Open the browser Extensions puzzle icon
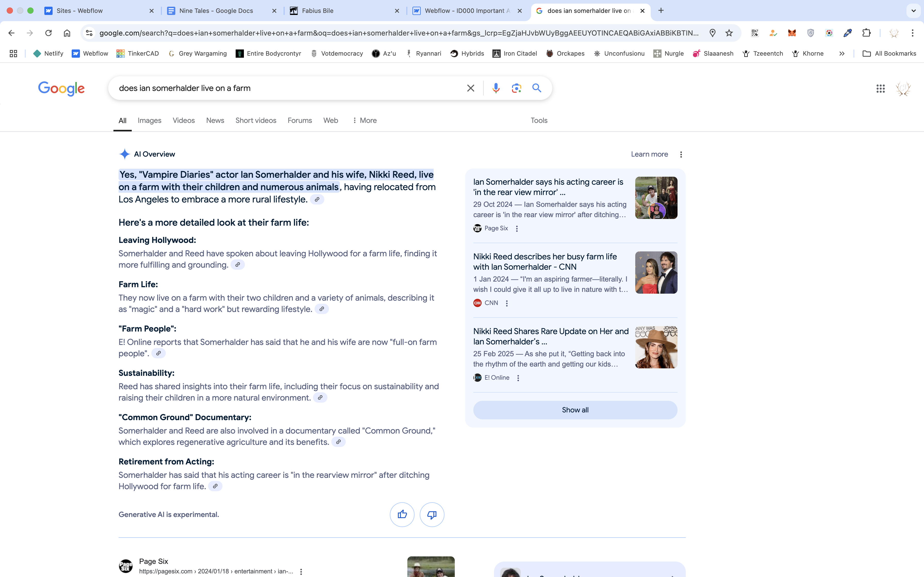This screenshot has height=577, width=924. pos(866,33)
